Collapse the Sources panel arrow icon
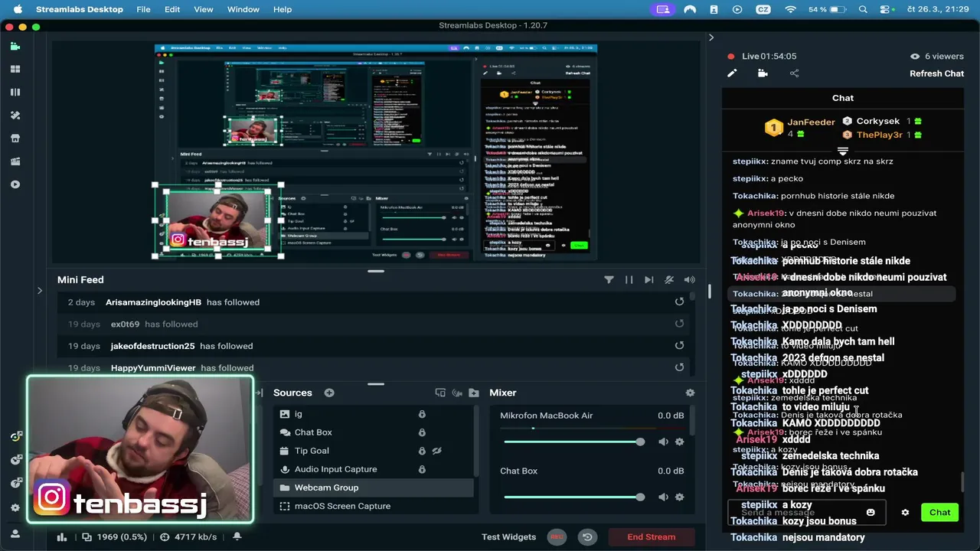Viewport: 980px width, 551px height. click(259, 393)
